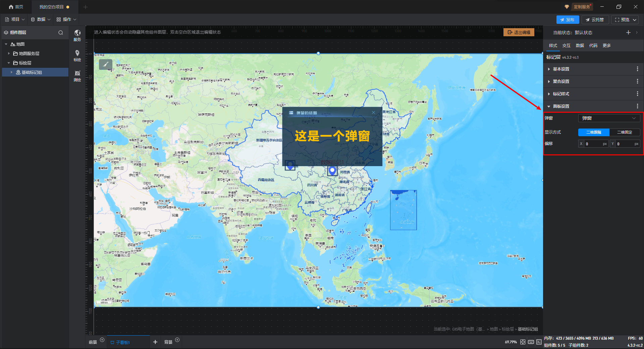Close the 弹窗的标题 popup on the map
This screenshot has height=349, width=644.
(373, 112)
